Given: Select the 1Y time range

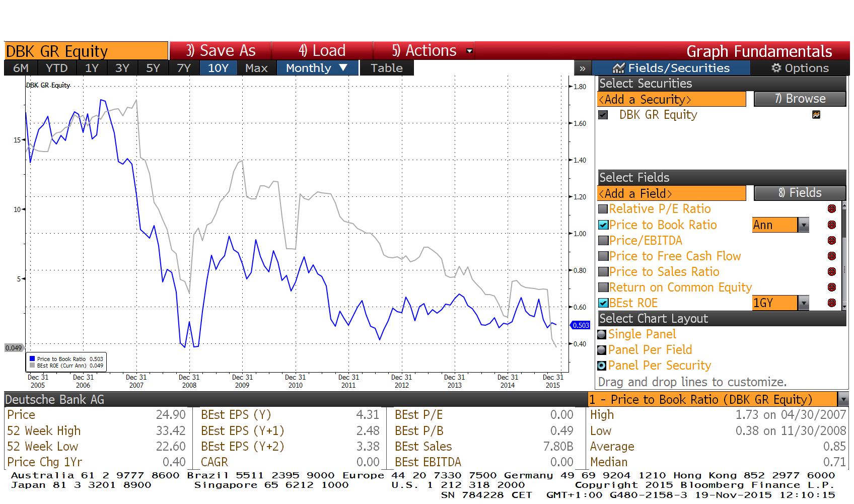Looking at the screenshot, I should click(x=92, y=68).
